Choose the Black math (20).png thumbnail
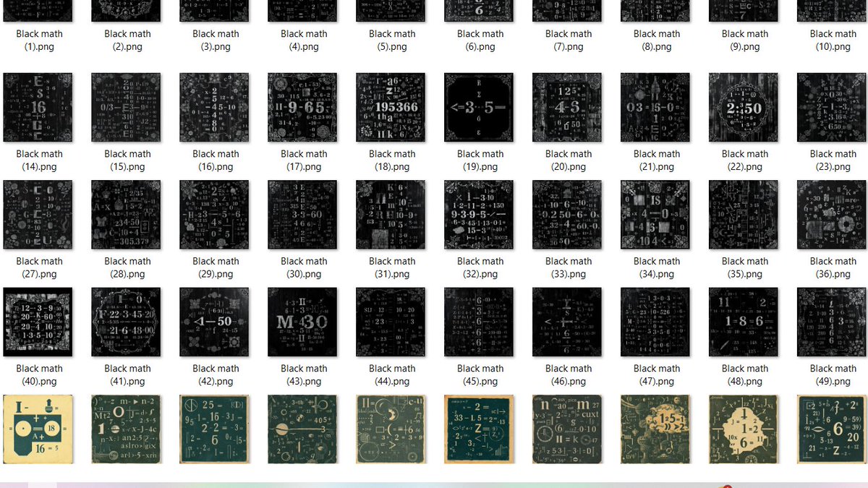The image size is (868, 488). (x=568, y=107)
